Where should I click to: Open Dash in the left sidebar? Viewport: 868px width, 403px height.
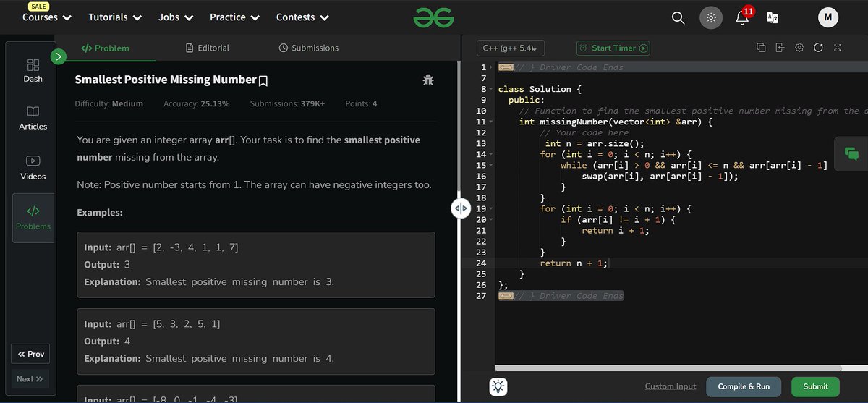coord(33,70)
